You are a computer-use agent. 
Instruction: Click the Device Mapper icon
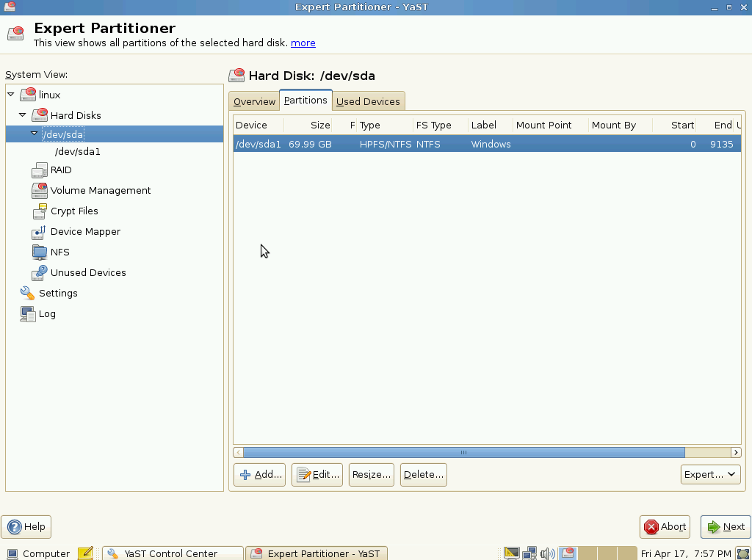[40, 232]
